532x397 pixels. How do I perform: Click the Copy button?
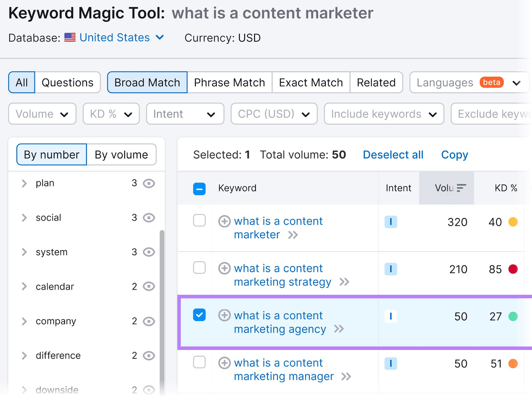point(454,154)
